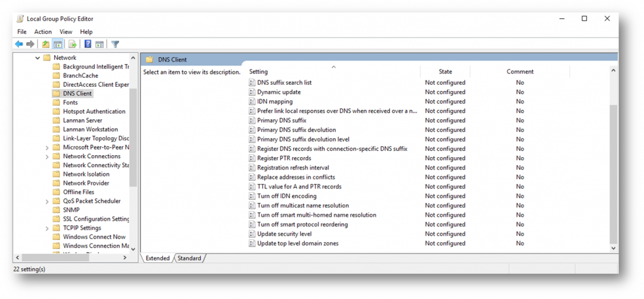
Task: Expand the Microsoft Peer-to-Peer node
Action: click(47, 147)
